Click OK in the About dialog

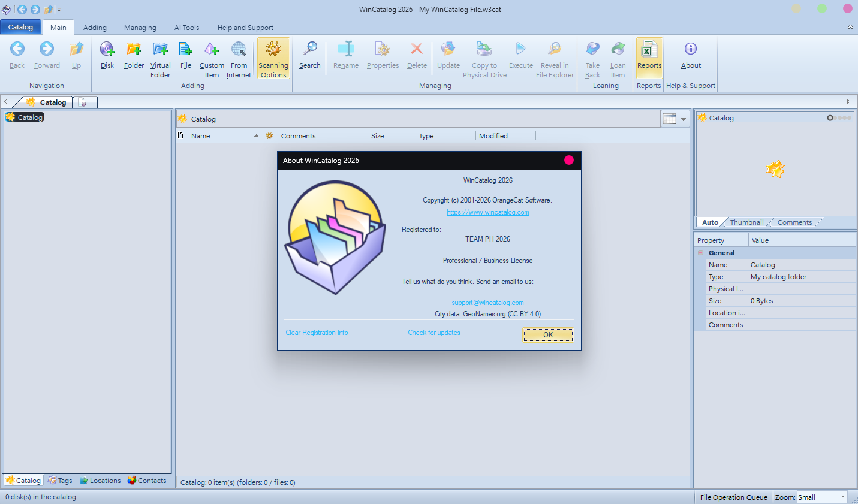[548, 334]
